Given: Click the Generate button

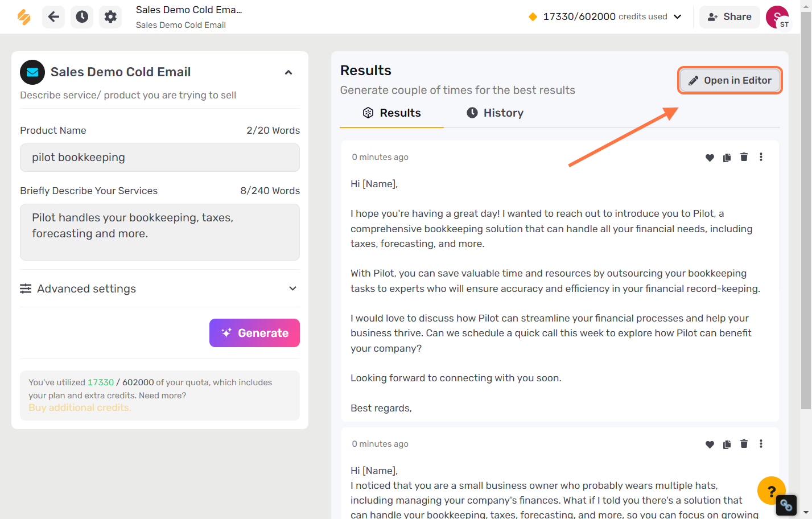Looking at the screenshot, I should click(x=254, y=333).
